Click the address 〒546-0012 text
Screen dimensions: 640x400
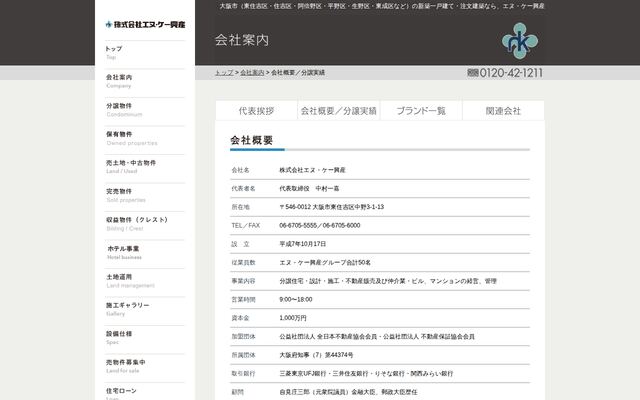click(331, 207)
